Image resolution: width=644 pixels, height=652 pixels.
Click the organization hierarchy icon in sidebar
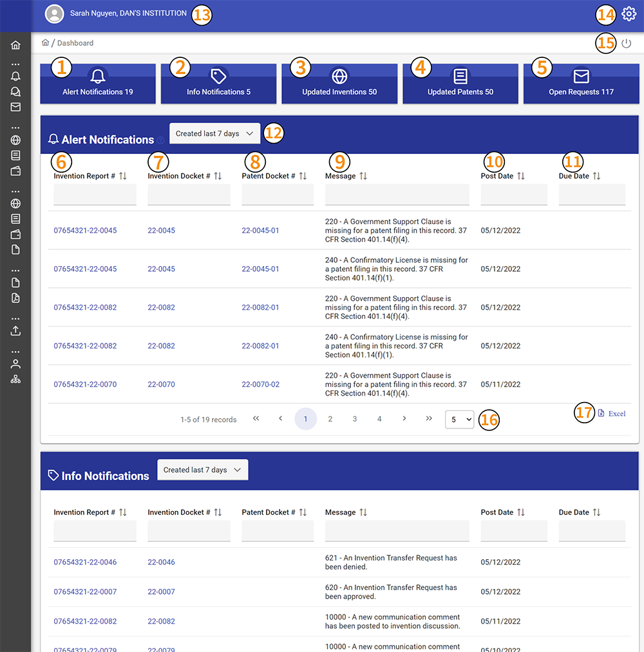point(15,379)
